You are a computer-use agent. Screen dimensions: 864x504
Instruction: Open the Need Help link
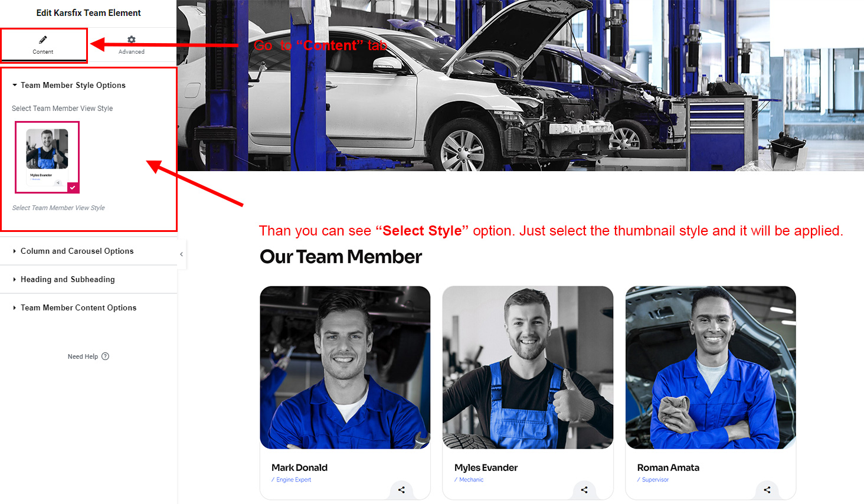(83, 356)
